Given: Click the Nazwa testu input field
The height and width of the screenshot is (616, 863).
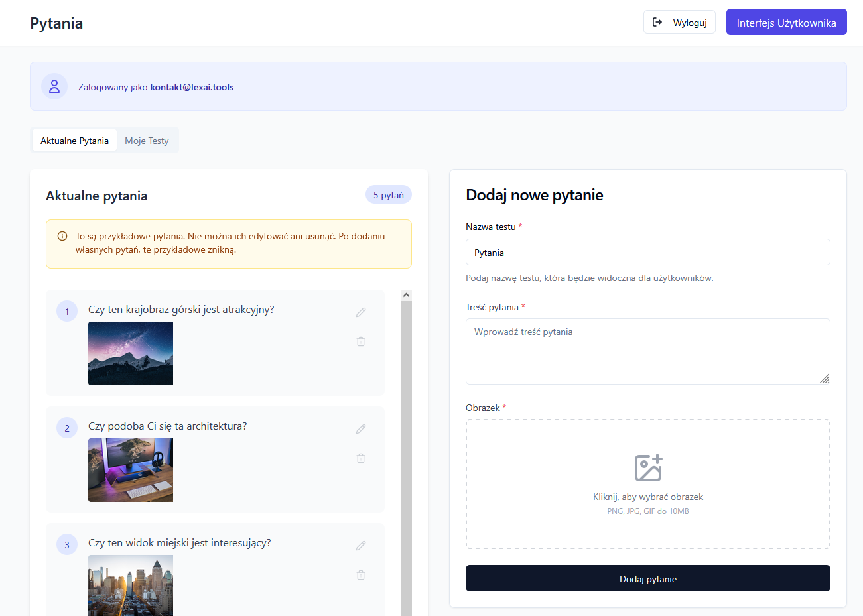Looking at the screenshot, I should point(647,253).
